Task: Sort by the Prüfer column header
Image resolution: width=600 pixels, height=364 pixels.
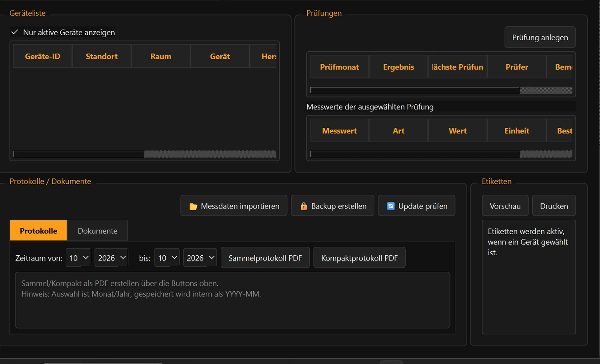Action: coord(517,67)
